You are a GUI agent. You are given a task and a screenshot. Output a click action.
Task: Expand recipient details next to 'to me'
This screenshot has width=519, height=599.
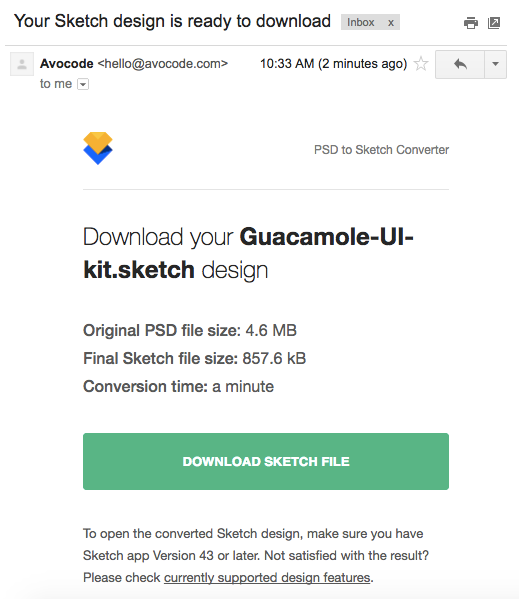tap(83, 84)
